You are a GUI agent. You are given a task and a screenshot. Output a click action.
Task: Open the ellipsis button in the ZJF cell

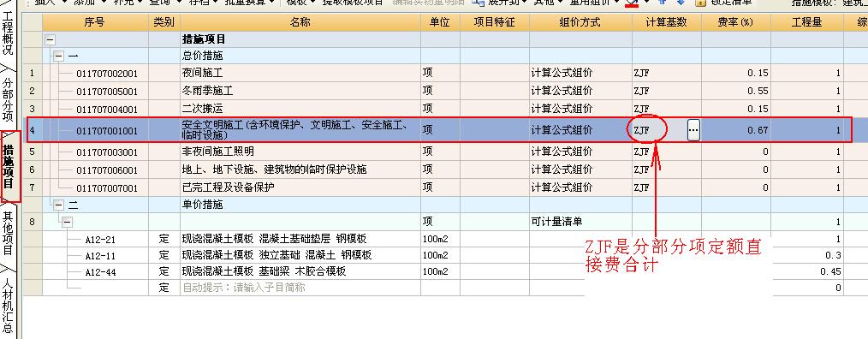693,131
